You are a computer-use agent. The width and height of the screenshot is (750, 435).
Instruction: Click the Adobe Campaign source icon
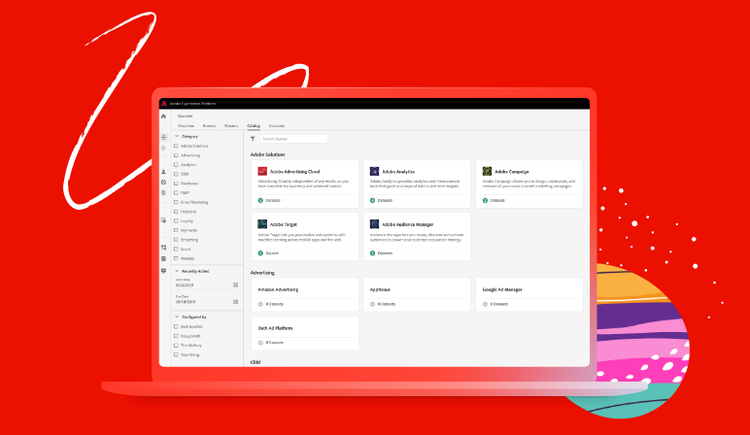point(487,172)
